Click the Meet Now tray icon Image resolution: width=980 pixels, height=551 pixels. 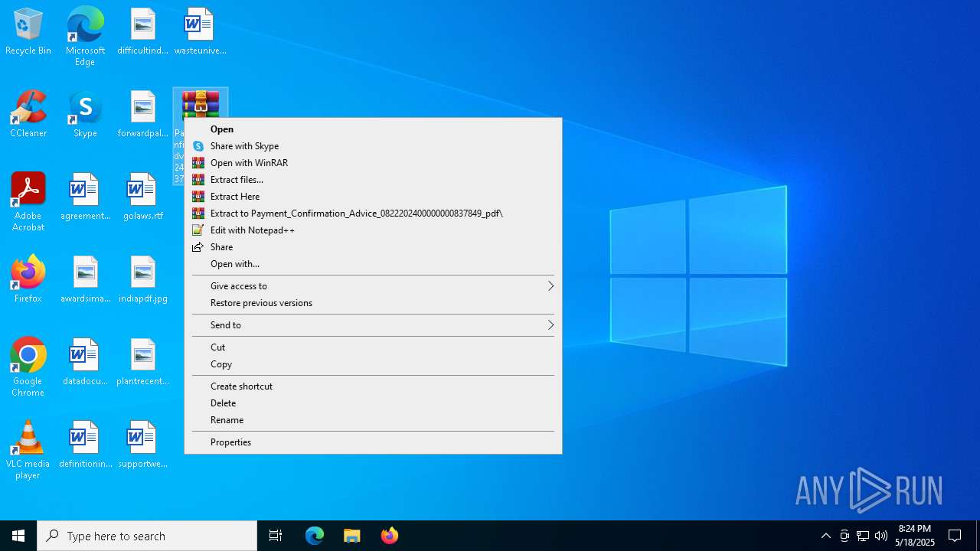pos(844,536)
